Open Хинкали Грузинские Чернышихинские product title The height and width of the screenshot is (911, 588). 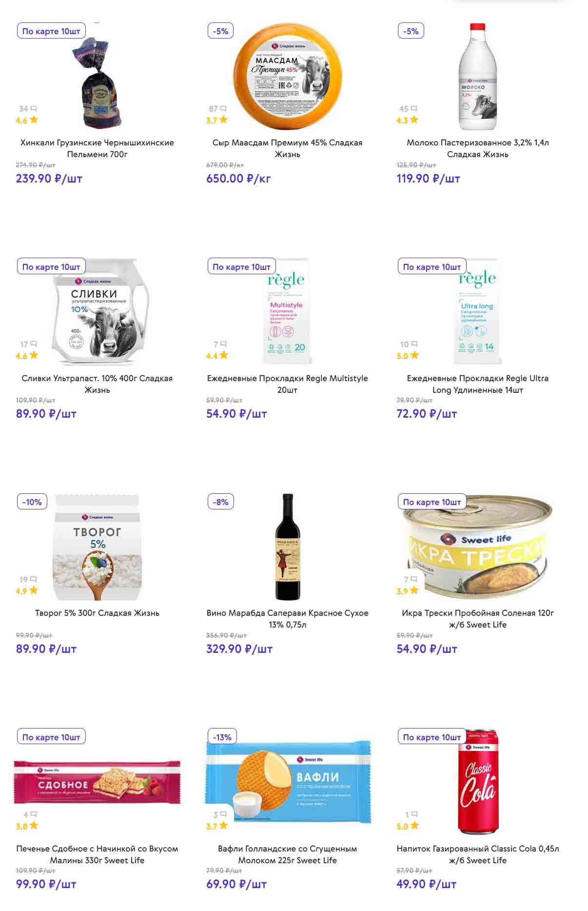tap(97, 148)
